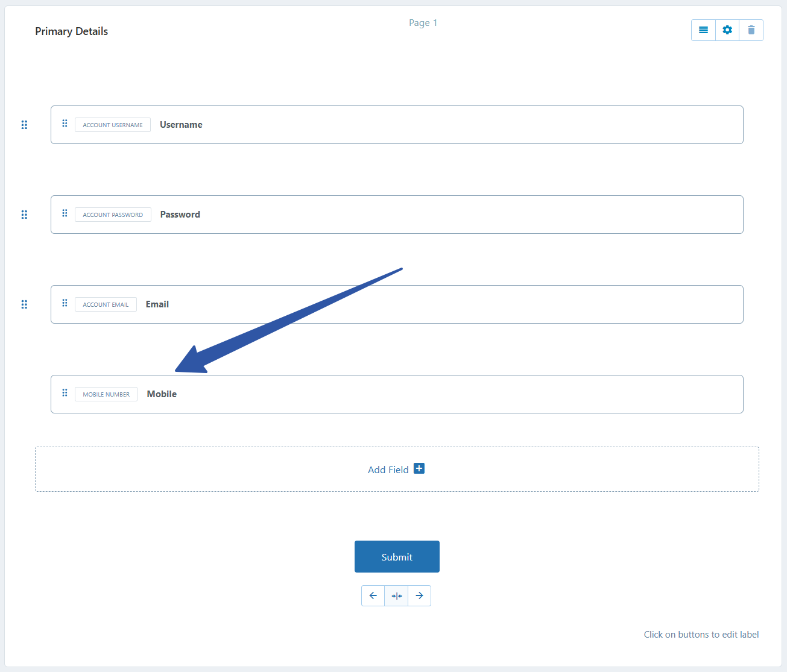
Task: Click the inner drag handle in Mobile field
Action: coord(65,393)
